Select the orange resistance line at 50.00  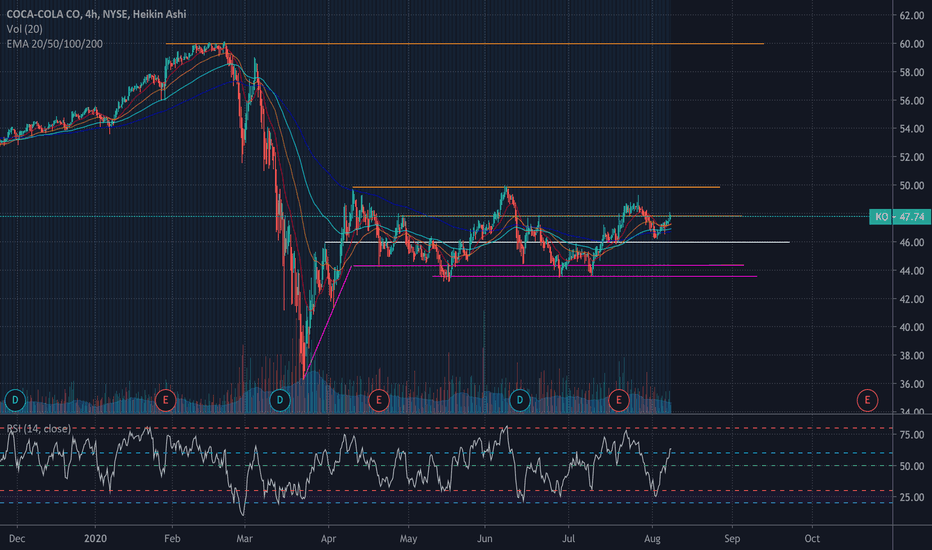point(536,187)
